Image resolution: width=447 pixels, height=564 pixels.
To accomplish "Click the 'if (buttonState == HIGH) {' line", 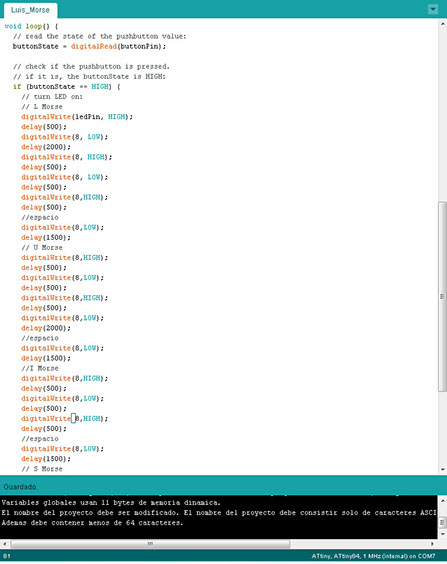I will (x=67, y=87).
